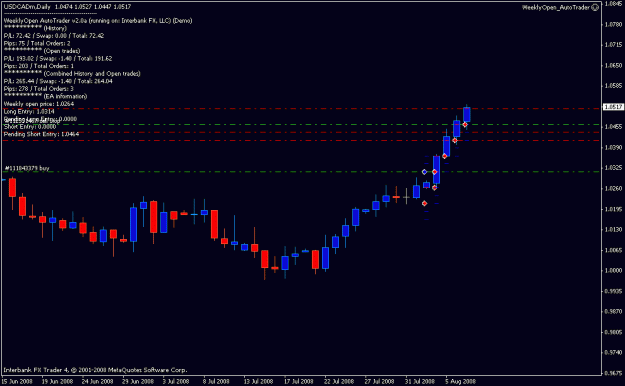Click the OHLC values 1.0474 1.0527 1.0447 1.0517
The height and width of the screenshot is (386, 625).
93,7
